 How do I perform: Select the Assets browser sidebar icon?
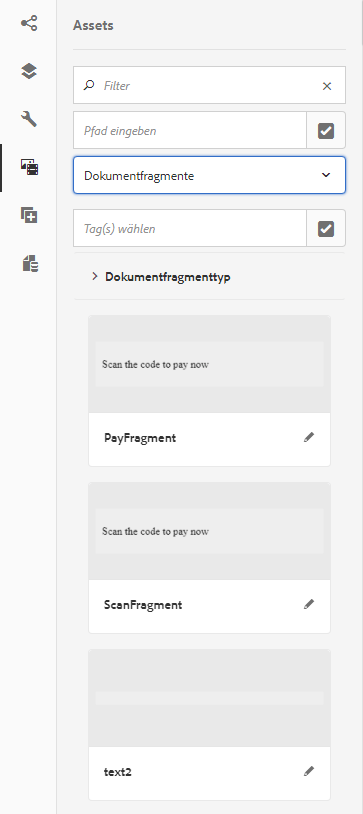29,167
